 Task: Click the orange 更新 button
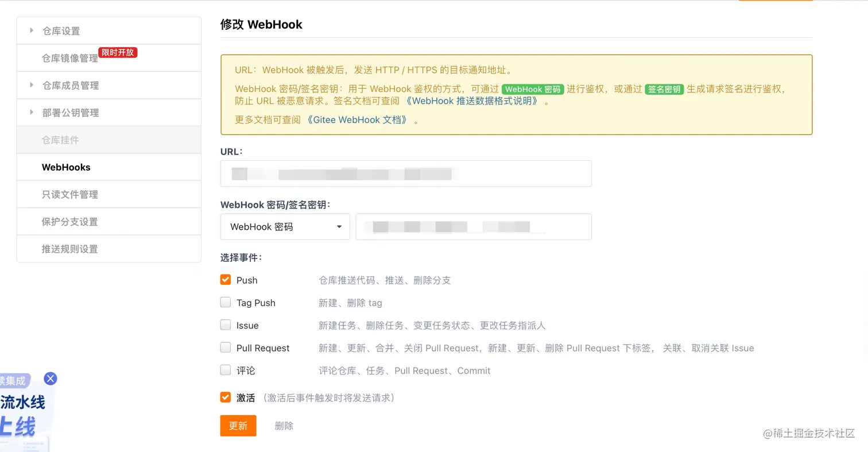pyautogui.click(x=238, y=426)
